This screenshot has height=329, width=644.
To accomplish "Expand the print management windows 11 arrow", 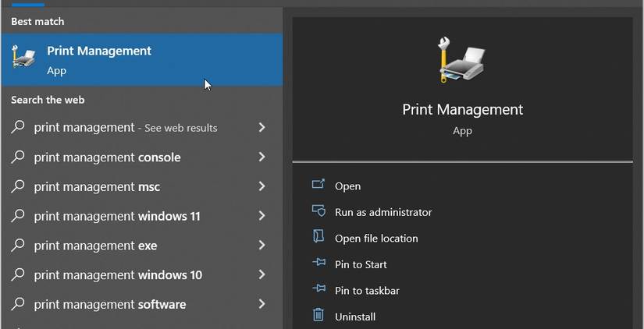I will [x=262, y=216].
